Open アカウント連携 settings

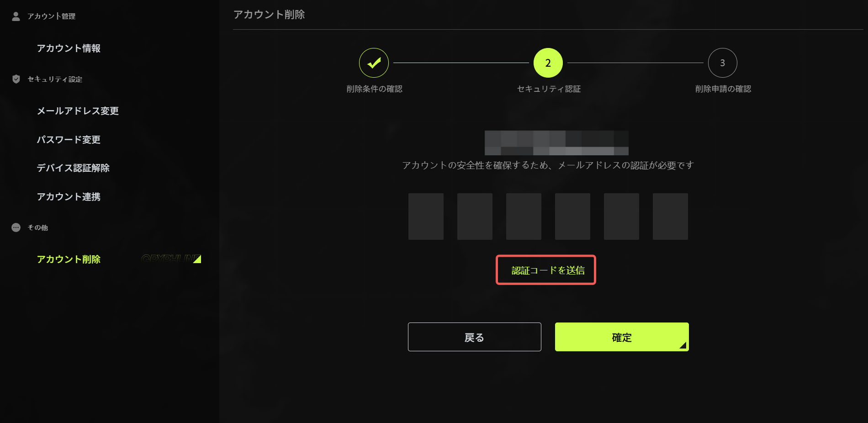point(69,197)
